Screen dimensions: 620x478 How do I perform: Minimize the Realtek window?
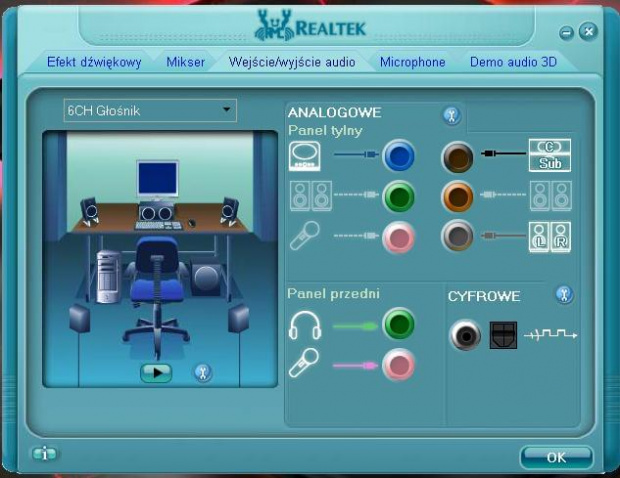click(x=567, y=32)
